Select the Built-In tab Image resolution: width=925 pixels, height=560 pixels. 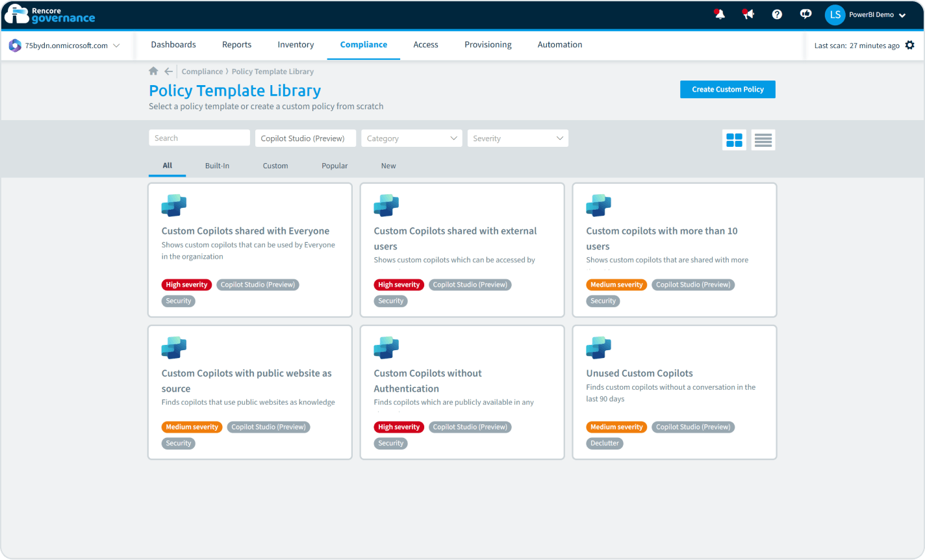pos(217,166)
